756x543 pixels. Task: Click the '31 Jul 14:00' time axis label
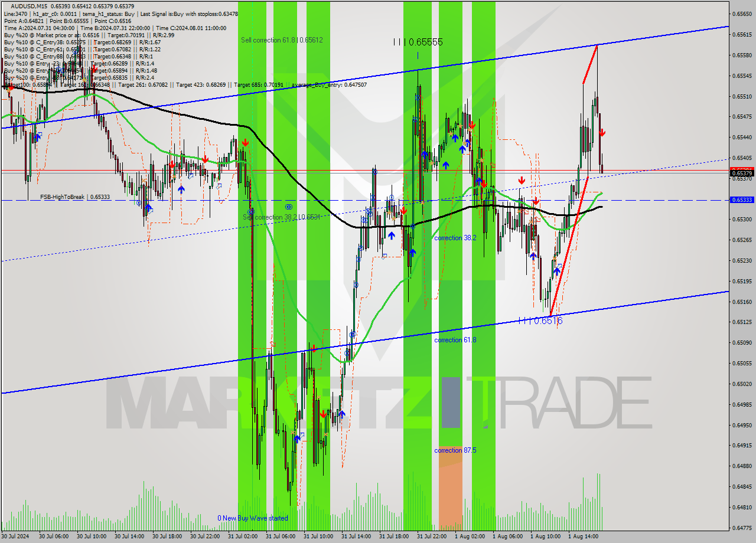[x=356, y=537]
